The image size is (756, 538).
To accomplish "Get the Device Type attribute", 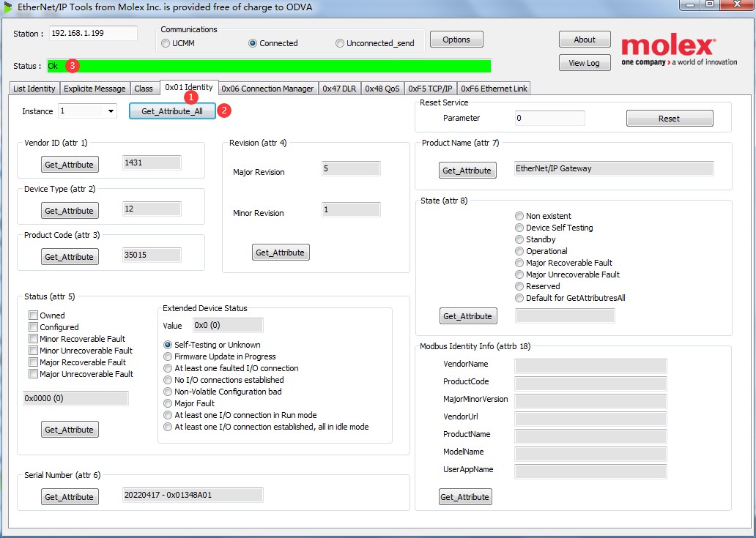I will click(x=70, y=211).
